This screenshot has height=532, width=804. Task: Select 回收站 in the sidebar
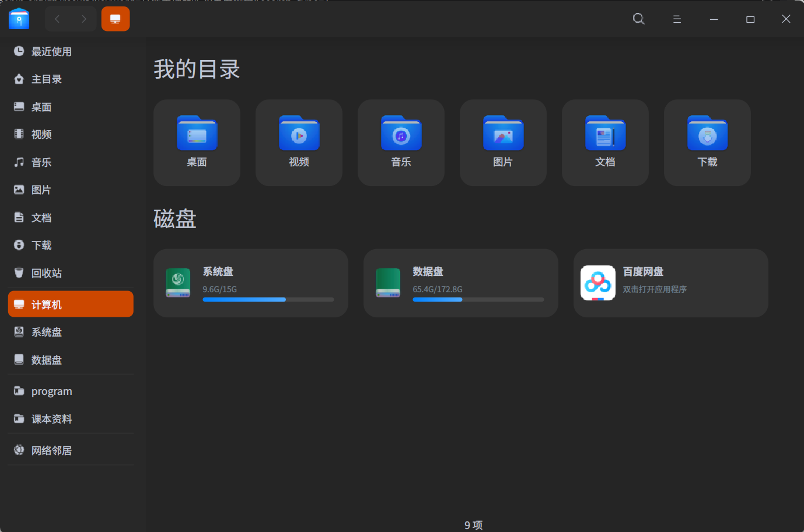coord(47,273)
